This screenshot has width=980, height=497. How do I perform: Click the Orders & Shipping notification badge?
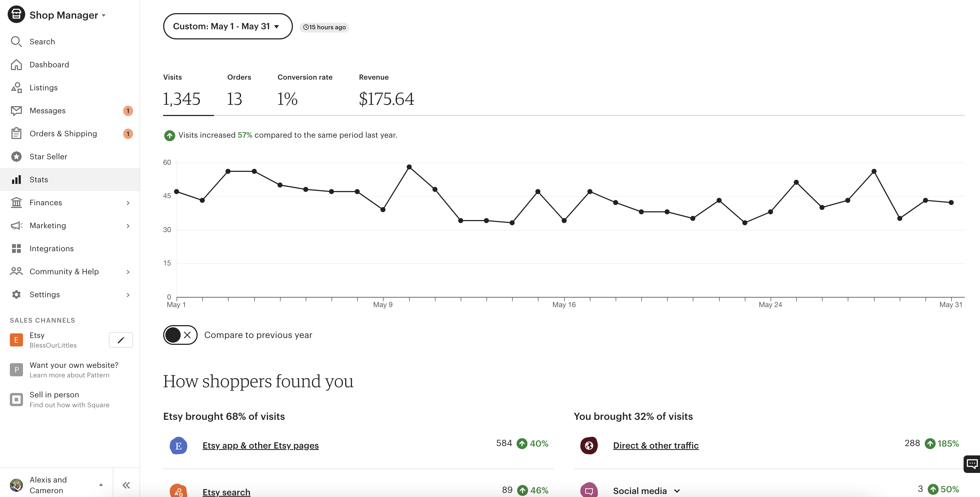pyautogui.click(x=128, y=134)
